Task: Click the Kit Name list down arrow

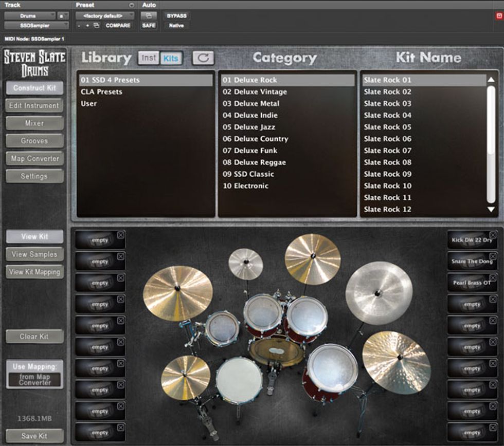Action: point(491,209)
